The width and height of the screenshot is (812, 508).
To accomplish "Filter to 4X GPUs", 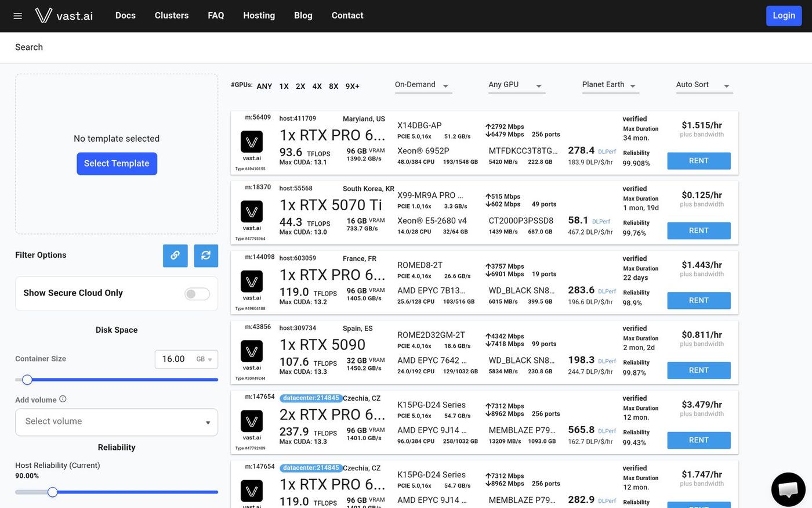I will 317,86.
